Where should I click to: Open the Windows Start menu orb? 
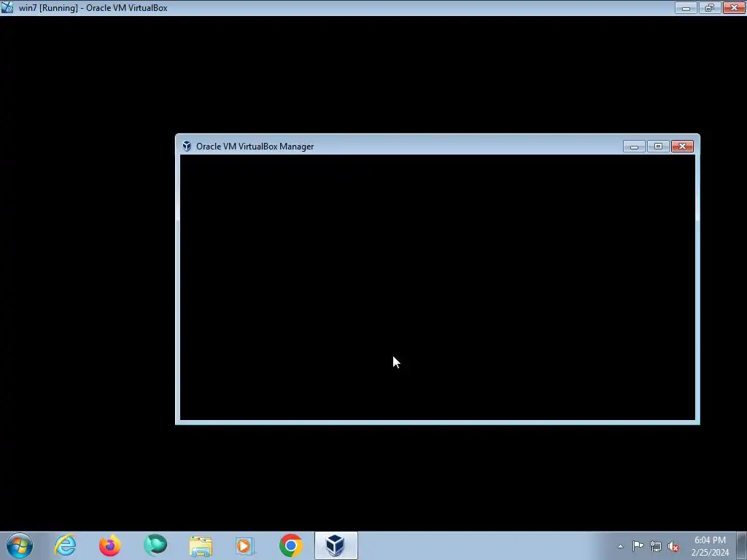20,545
